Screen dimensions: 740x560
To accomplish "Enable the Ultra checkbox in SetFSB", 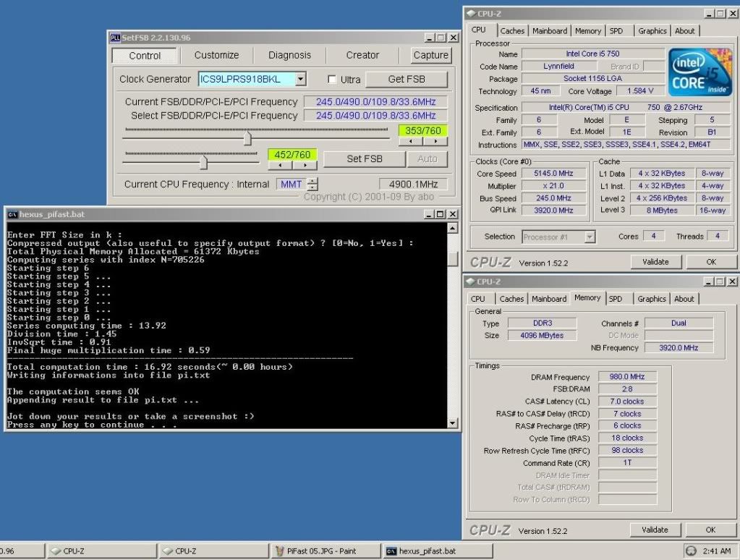I will [332, 80].
